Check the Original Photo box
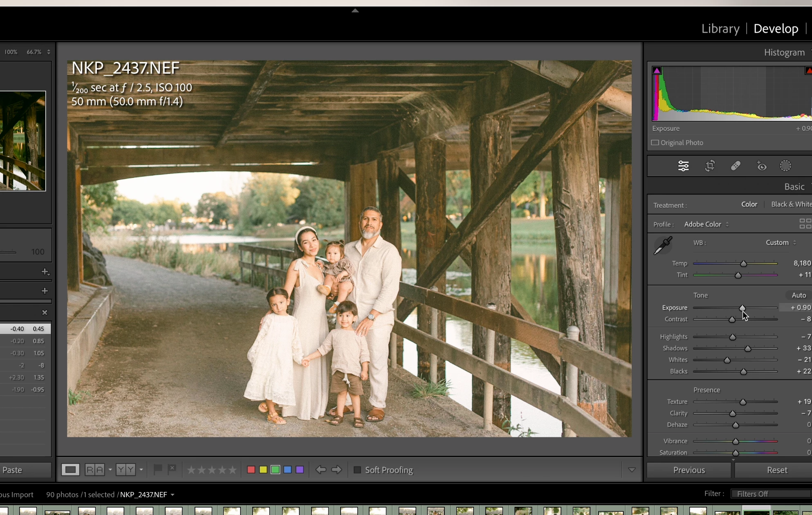812x515 pixels. click(655, 143)
